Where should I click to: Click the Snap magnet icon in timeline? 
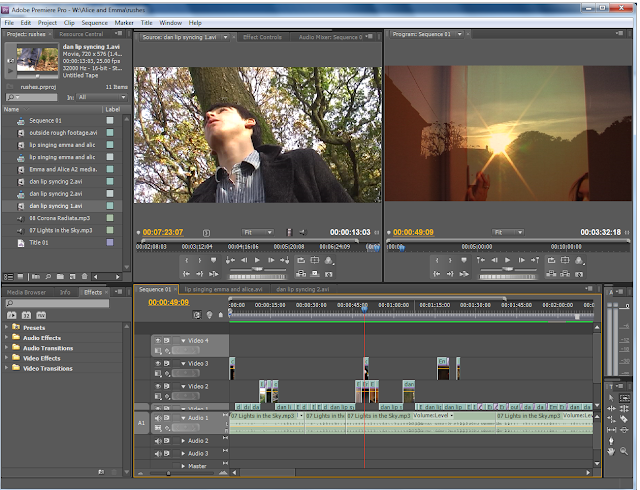(x=196, y=315)
